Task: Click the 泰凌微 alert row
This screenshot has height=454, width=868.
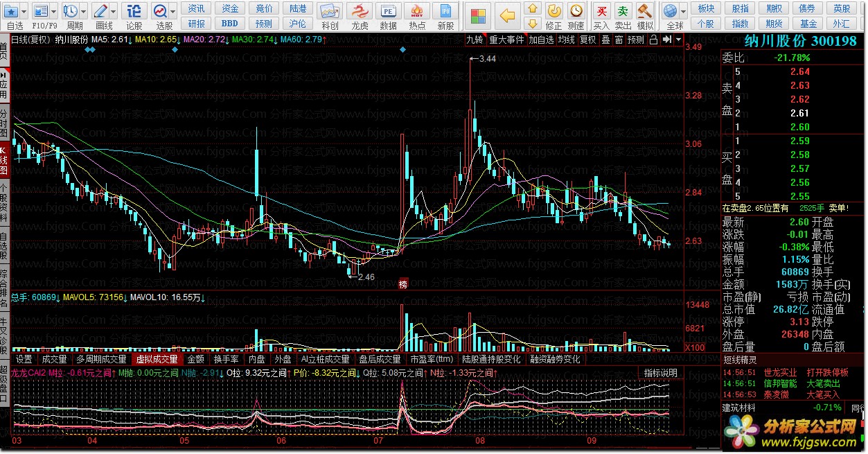Action: [793, 394]
